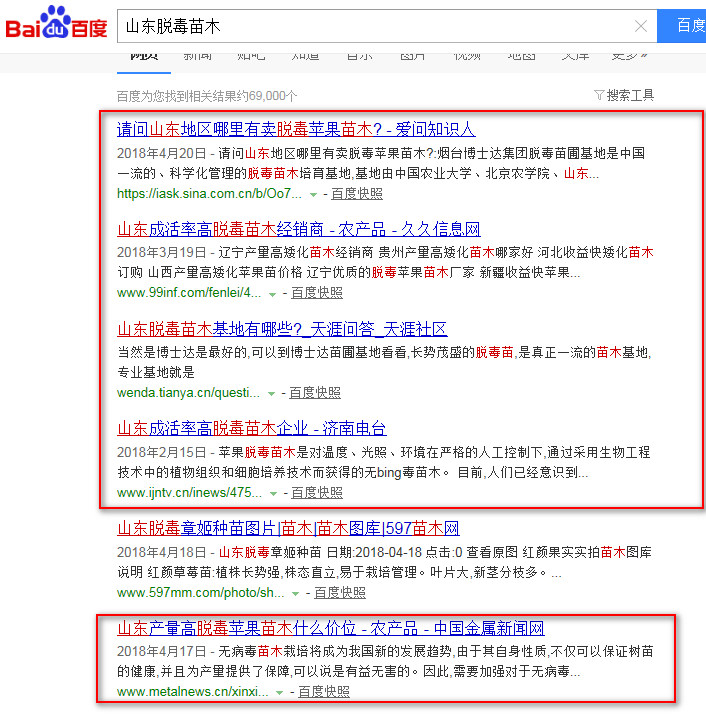This screenshot has width=706, height=719.
Task: Expand dropdown arrow beside www.99inf.com URL
Action: [272, 294]
